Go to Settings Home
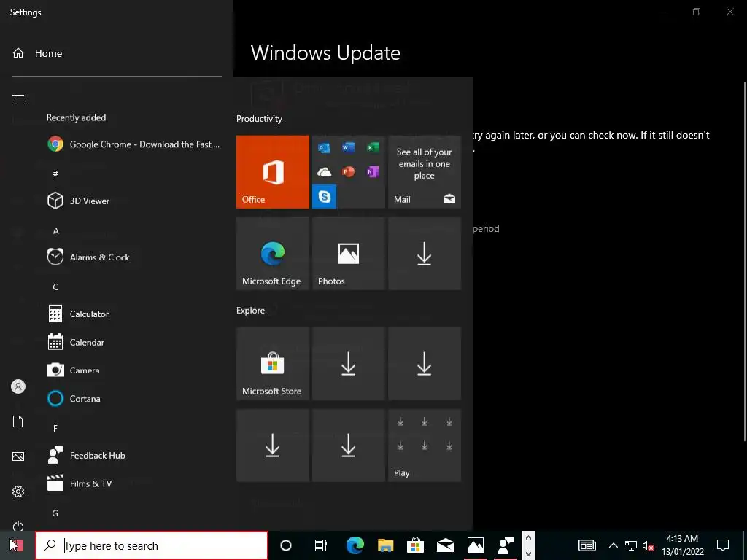The image size is (747, 560). coord(37,53)
